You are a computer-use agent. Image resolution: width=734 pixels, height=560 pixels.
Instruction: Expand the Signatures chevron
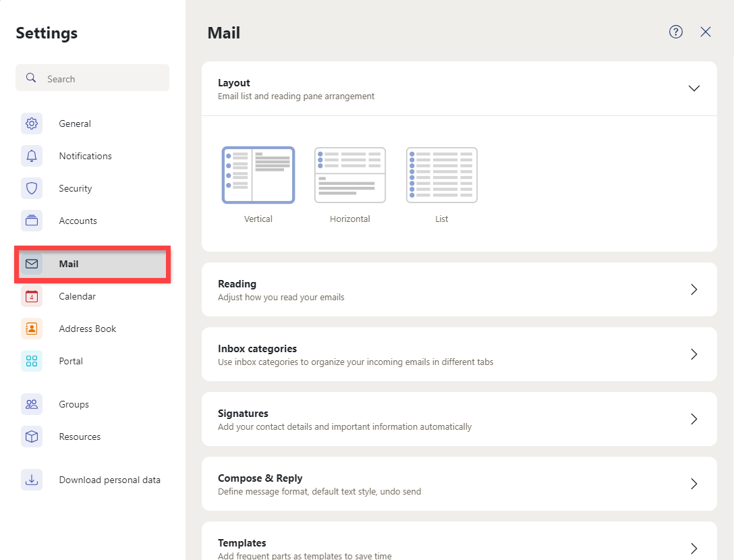tap(694, 418)
